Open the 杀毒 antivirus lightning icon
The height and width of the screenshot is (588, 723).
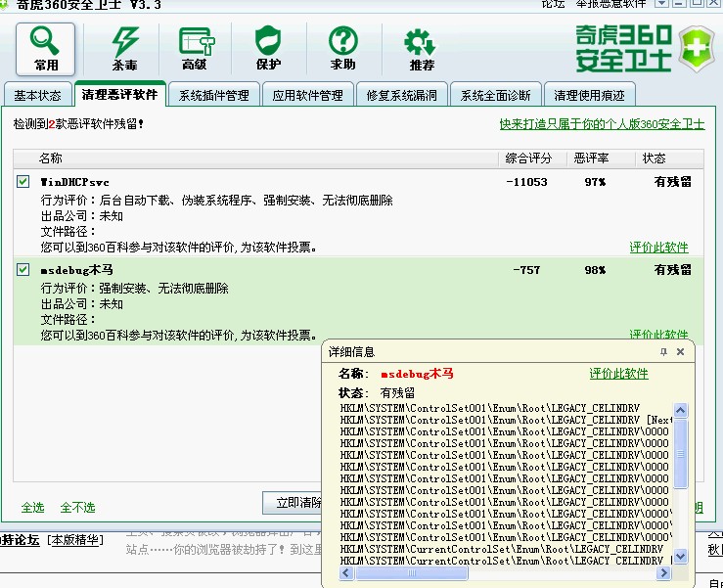[x=124, y=47]
